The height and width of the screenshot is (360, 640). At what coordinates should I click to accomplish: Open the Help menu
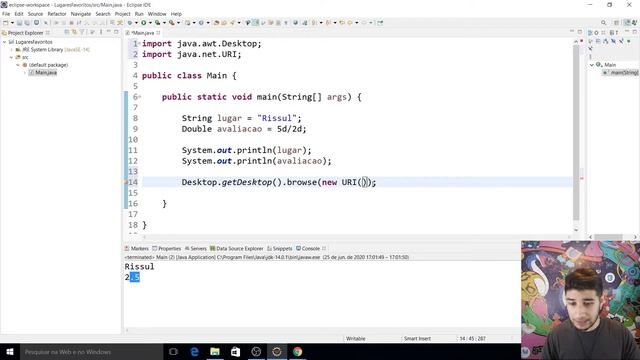click(x=176, y=14)
